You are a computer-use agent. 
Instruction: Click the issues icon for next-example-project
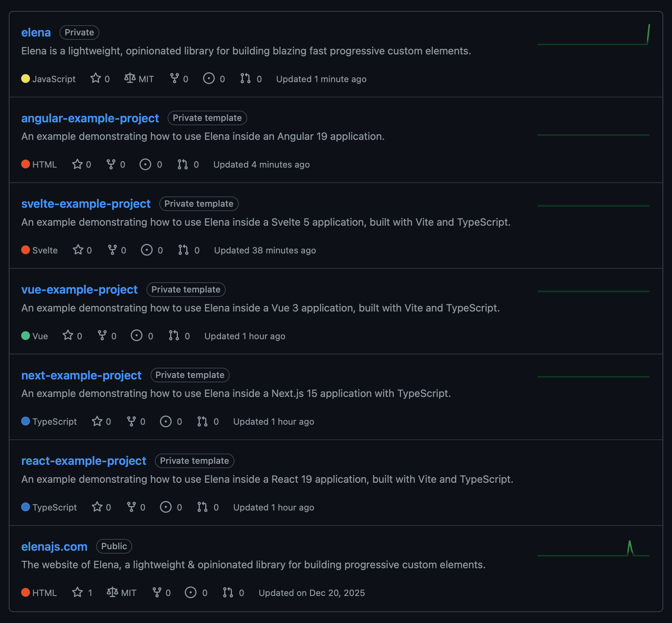pyautogui.click(x=166, y=421)
